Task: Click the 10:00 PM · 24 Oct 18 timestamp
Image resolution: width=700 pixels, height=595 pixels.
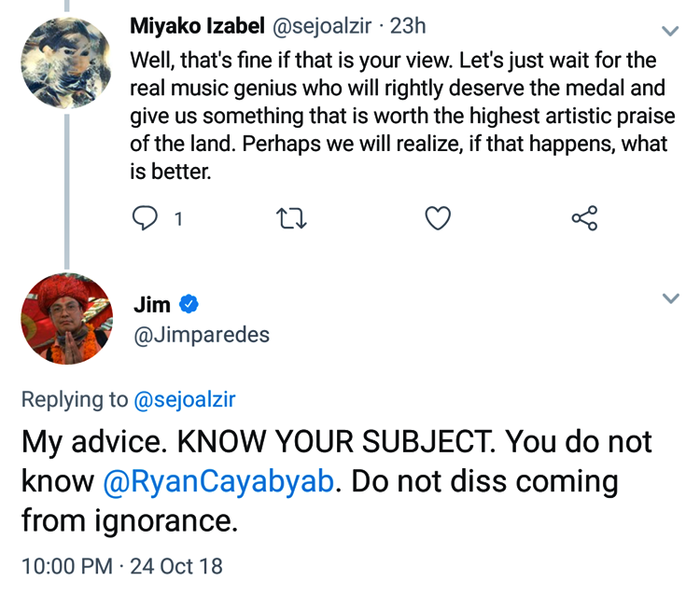Action: pyautogui.click(x=122, y=565)
